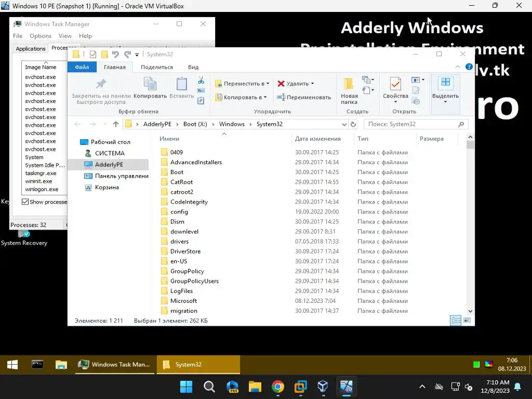Click System32 button on PE taskbar
The width and height of the screenshot is (532, 399).
(x=198, y=365)
